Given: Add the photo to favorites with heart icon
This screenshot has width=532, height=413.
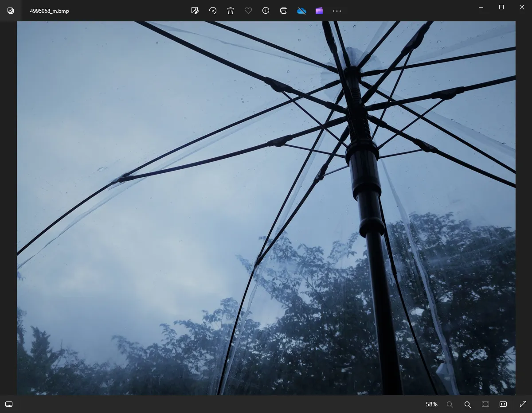Looking at the screenshot, I should click(x=248, y=11).
